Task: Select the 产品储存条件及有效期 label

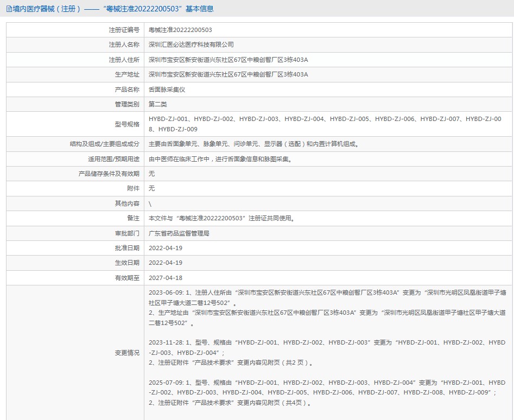Action: tap(109, 174)
